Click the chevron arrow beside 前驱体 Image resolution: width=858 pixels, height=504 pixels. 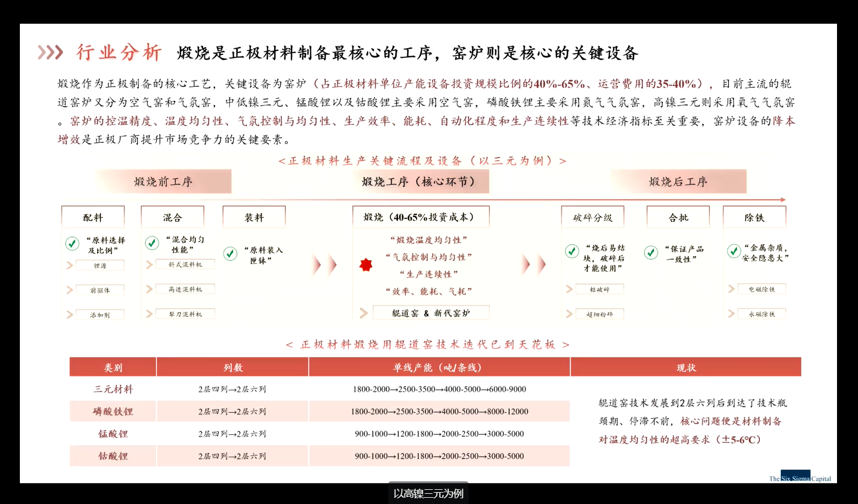[70, 290]
